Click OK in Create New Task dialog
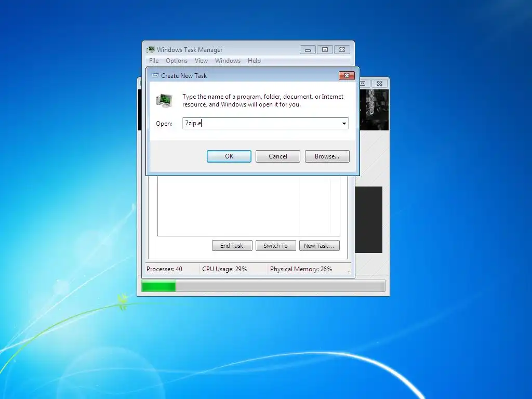The height and width of the screenshot is (399, 532). 229,156
